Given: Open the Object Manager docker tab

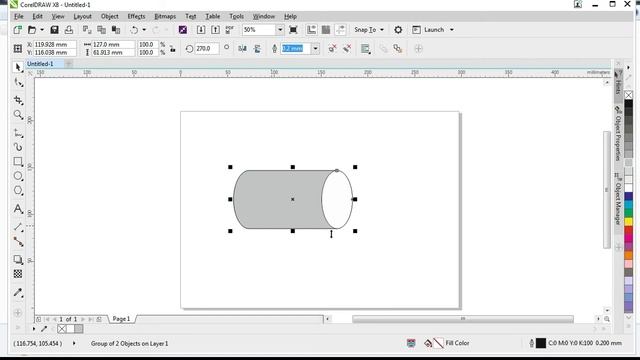Looking at the screenshot, I should pos(618,199).
